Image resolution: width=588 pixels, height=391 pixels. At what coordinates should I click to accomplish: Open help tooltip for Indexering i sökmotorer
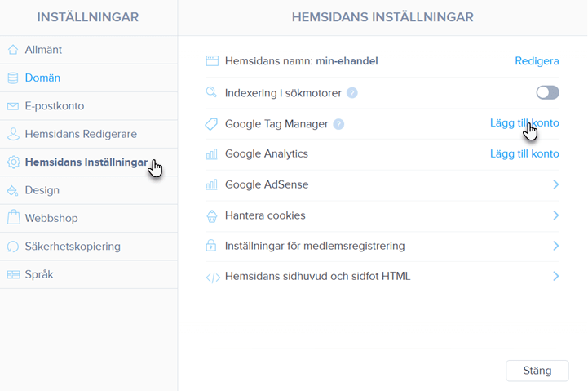pos(351,93)
